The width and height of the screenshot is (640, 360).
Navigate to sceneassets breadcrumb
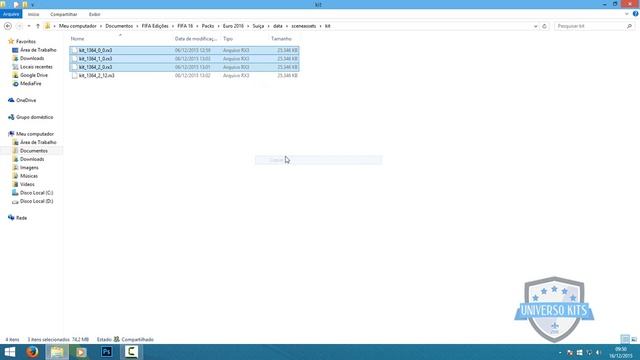pos(304,26)
